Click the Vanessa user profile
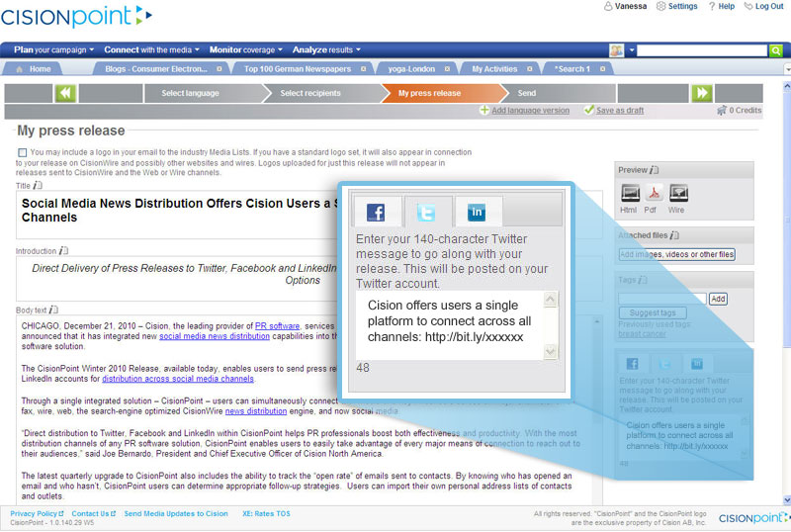 click(x=626, y=6)
